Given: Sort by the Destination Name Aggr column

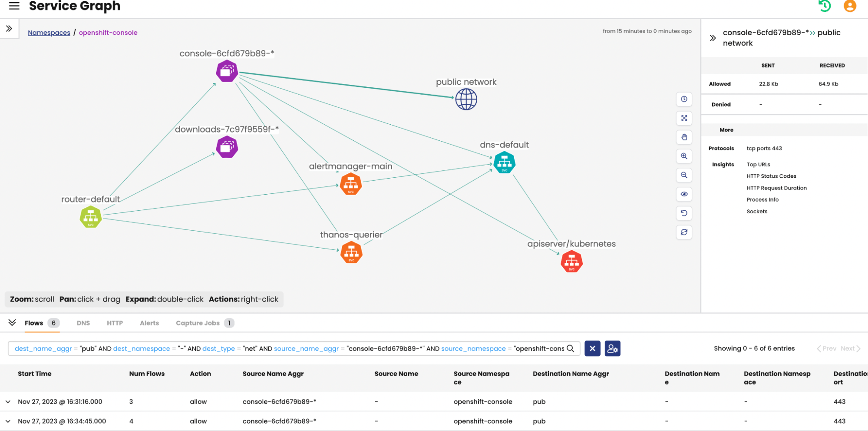Looking at the screenshot, I should tap(571, 374).
